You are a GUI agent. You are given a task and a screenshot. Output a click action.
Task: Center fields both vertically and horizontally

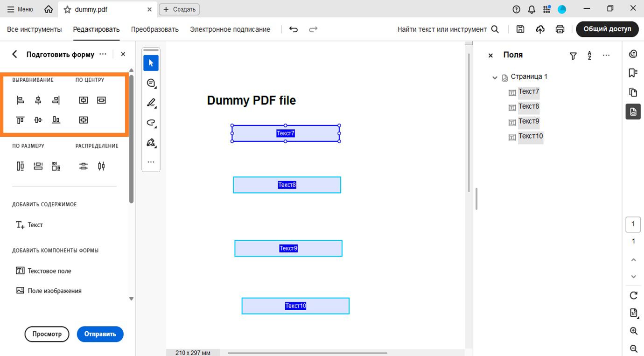(83, 120)
